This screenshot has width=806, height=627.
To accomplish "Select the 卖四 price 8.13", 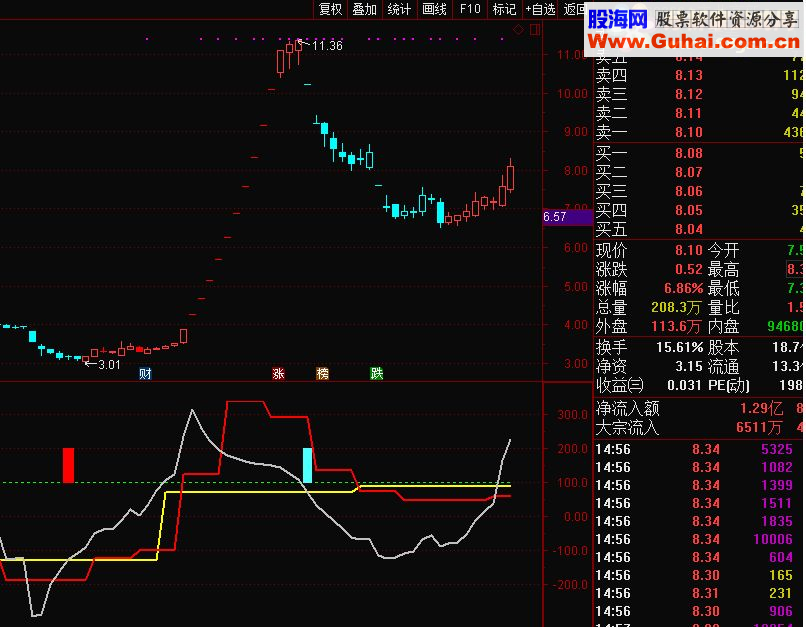I will 689,76.
